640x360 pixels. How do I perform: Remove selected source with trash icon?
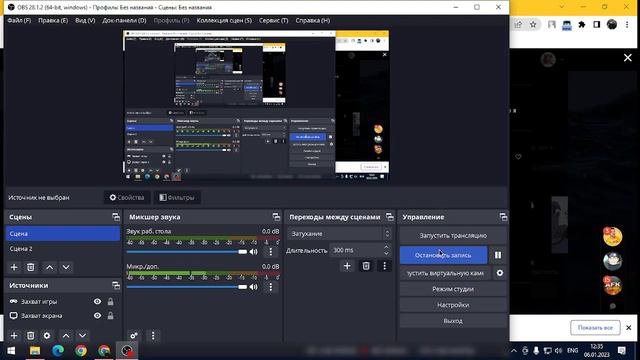(31, 336)
